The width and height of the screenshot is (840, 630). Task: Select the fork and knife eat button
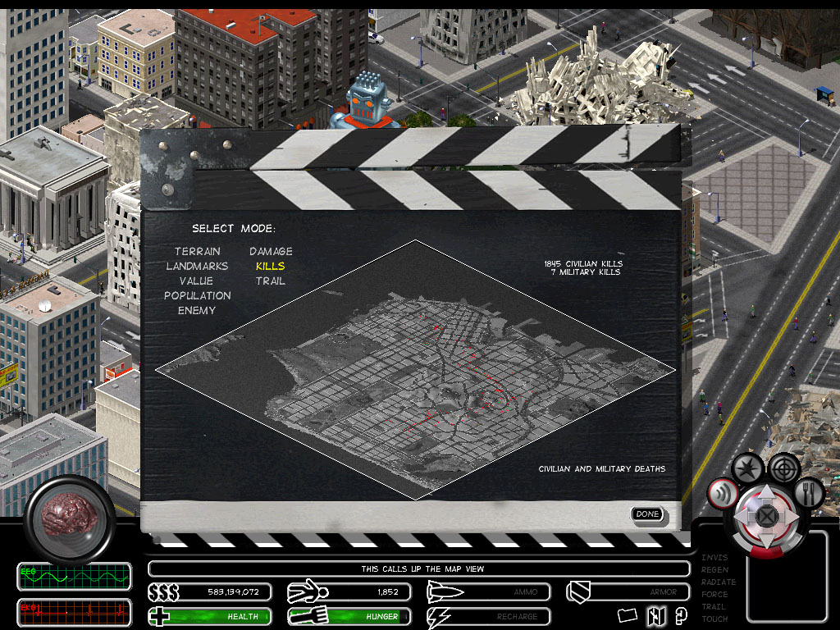tap(810, 493)
